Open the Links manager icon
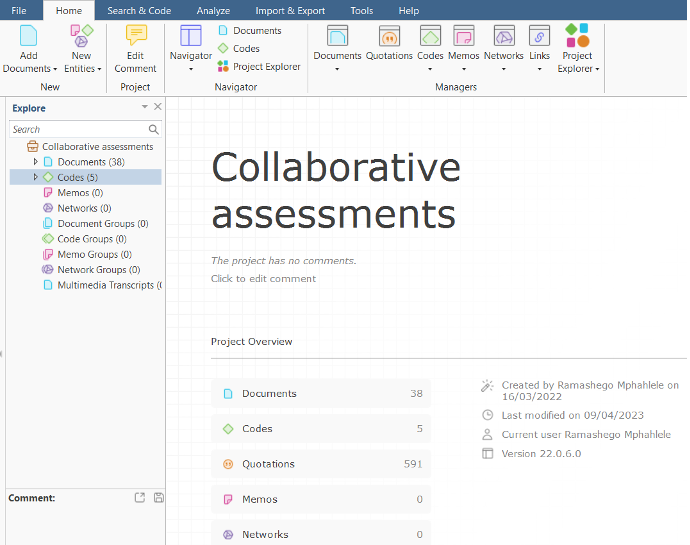The image size is (690, 545). point(539,38)
